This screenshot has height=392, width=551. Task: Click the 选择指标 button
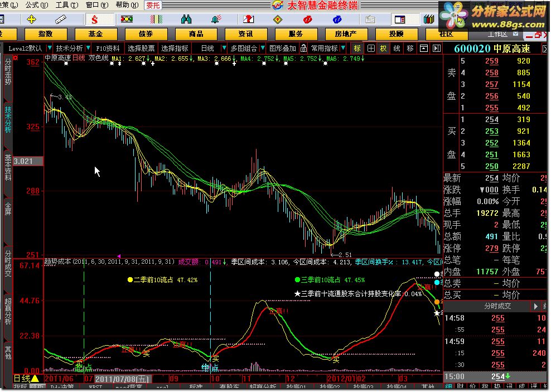175,48
